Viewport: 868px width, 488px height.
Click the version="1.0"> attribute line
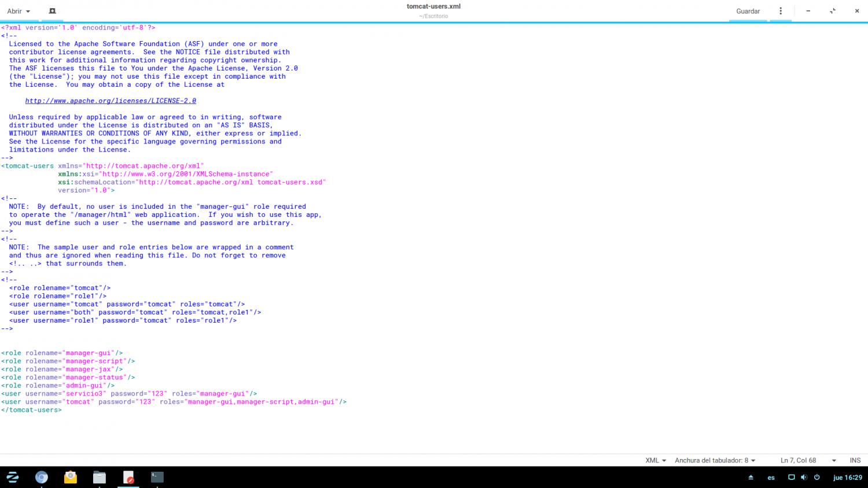(x=86, y=190)
